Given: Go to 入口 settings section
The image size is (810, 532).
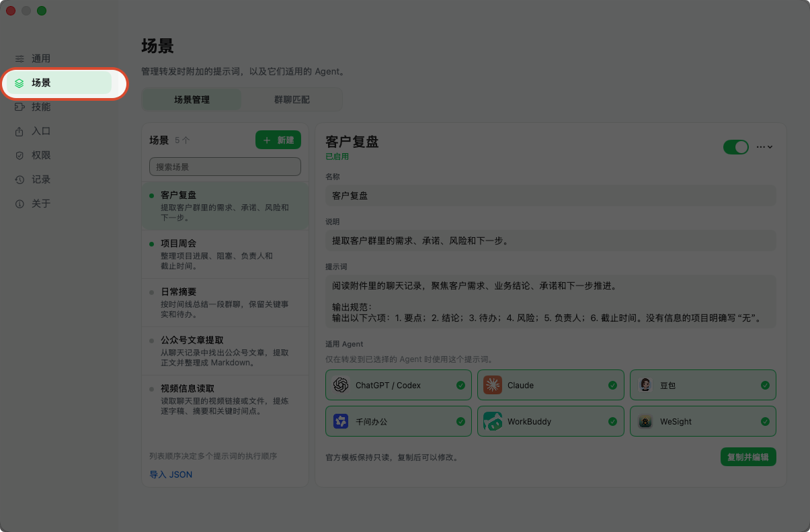Looking at the screenshot, I should (x=59, y=132).
